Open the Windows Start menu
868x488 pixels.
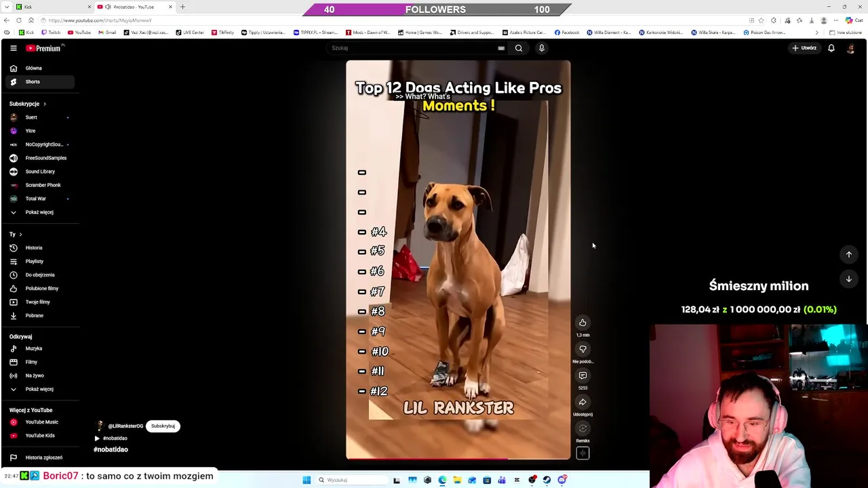(x=307, y=480)
